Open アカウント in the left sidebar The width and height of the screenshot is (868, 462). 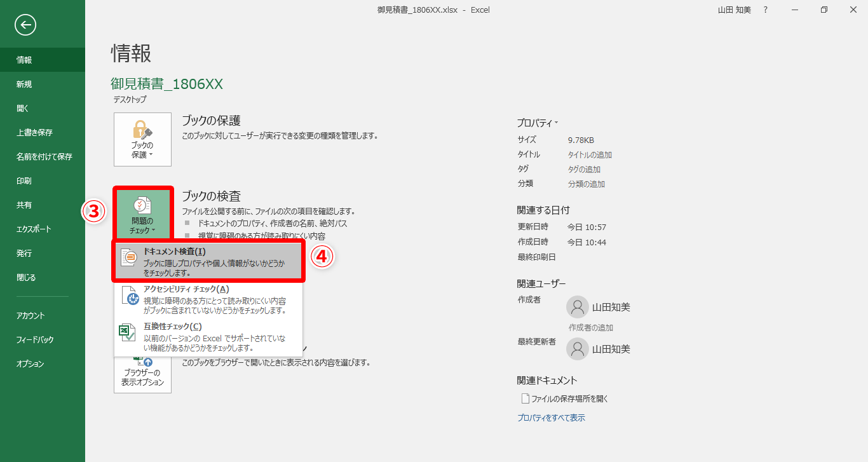click(x=43, y=315)
